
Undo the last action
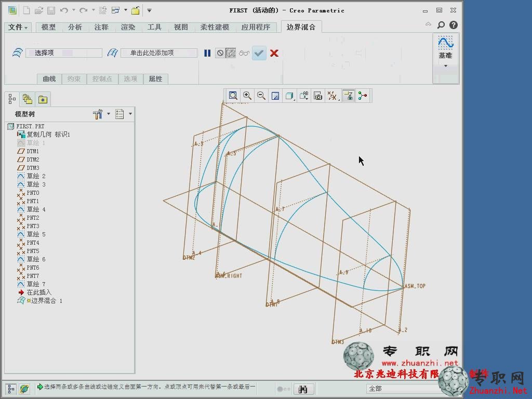[64, 10]
